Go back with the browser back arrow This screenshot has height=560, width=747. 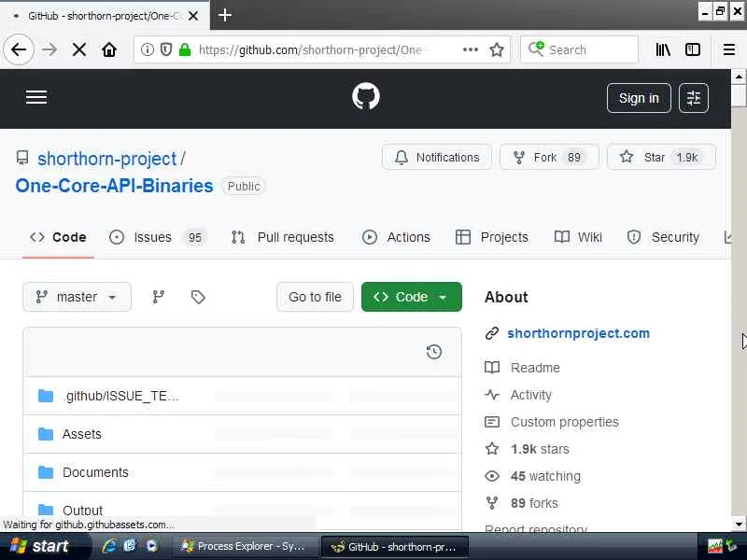coord(19,49)
